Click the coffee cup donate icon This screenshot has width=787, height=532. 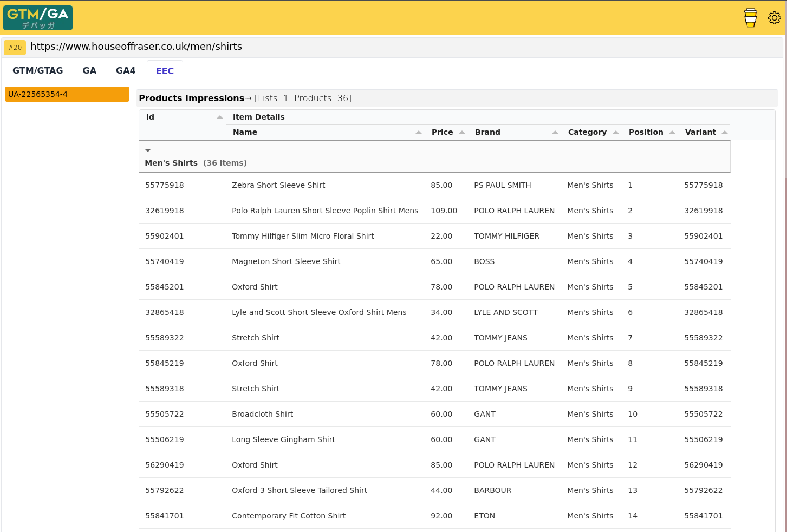(750, 18)
